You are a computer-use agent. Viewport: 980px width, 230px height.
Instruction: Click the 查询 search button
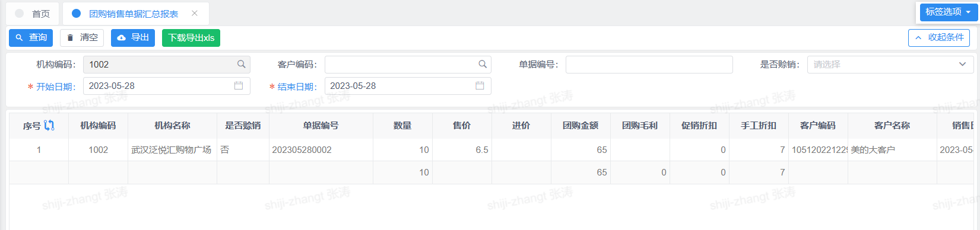(31, 38)
